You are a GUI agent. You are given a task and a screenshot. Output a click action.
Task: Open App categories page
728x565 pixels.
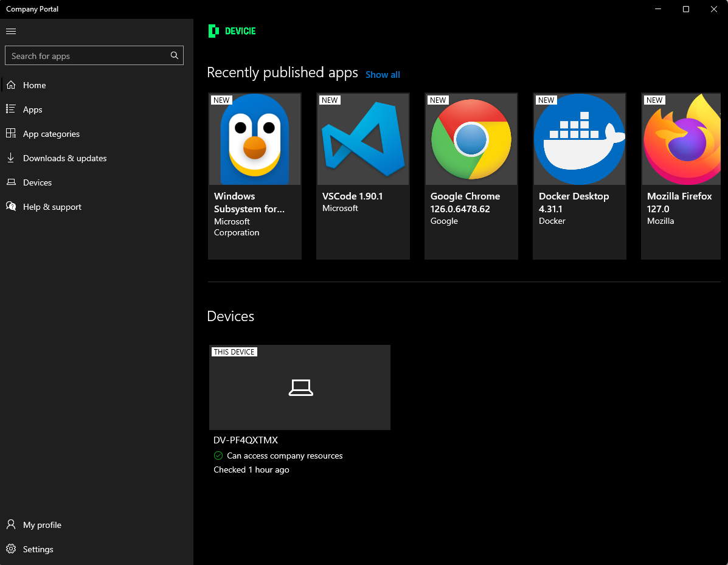97,134
